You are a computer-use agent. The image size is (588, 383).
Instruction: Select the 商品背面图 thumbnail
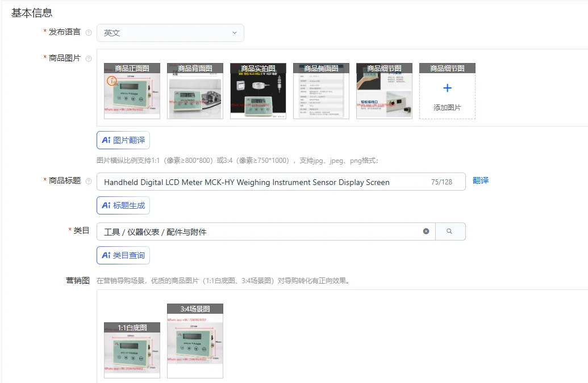[x=195, y=91]
